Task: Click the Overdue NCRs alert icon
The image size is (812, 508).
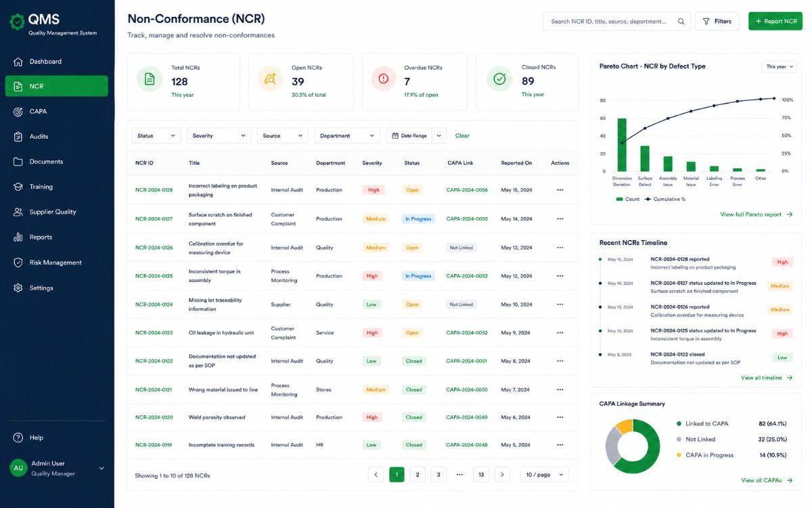Action: [x=384, y=79]
